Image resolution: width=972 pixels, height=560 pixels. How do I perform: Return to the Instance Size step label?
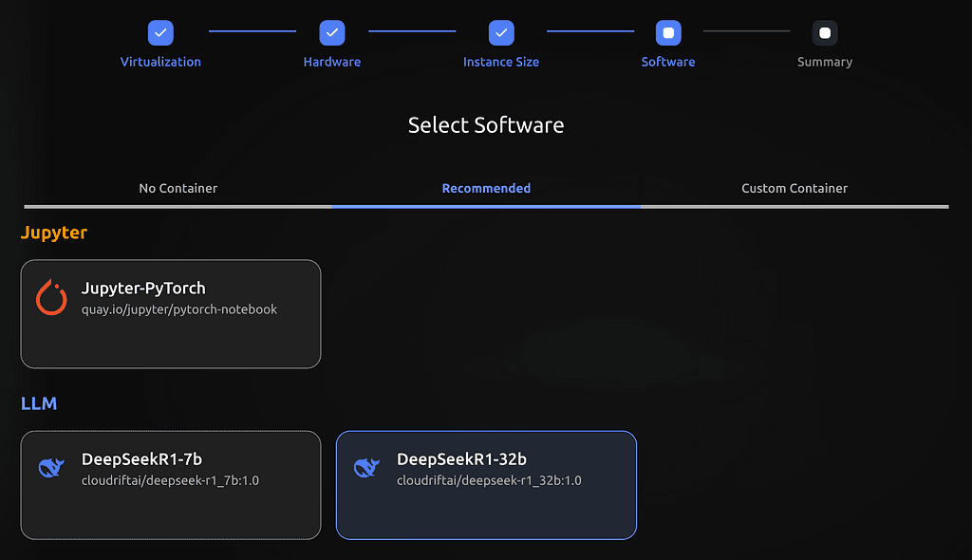click(501, 62)
